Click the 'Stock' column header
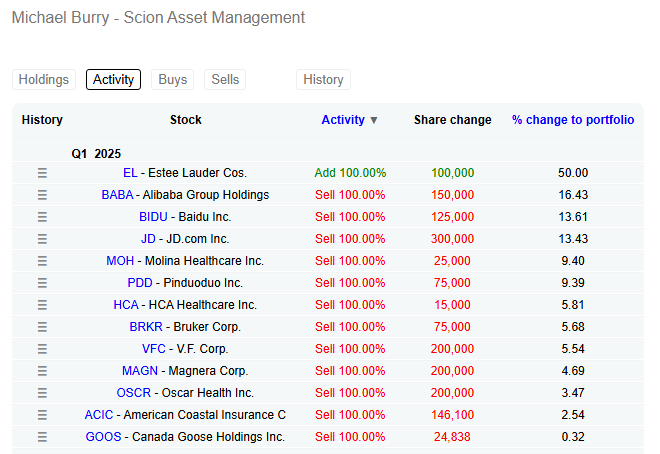Image resolution: width=660 pixels, height=454 pixels. click(186, 120)
